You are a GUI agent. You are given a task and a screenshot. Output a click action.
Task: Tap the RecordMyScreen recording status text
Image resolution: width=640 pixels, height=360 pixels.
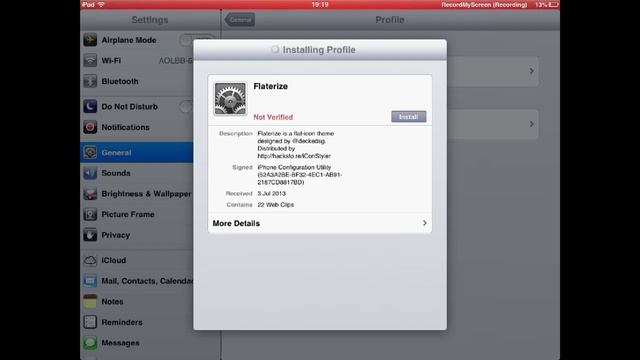click(x=484, y=4)
